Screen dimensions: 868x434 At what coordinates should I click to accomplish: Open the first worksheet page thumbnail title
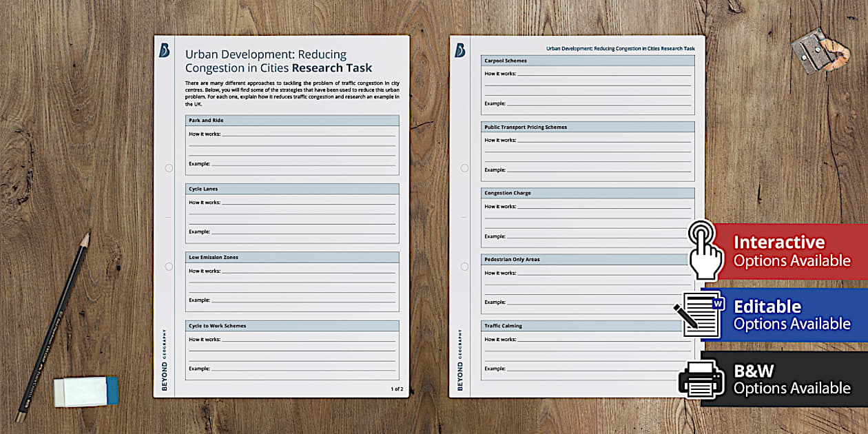(x=278, y=61)
